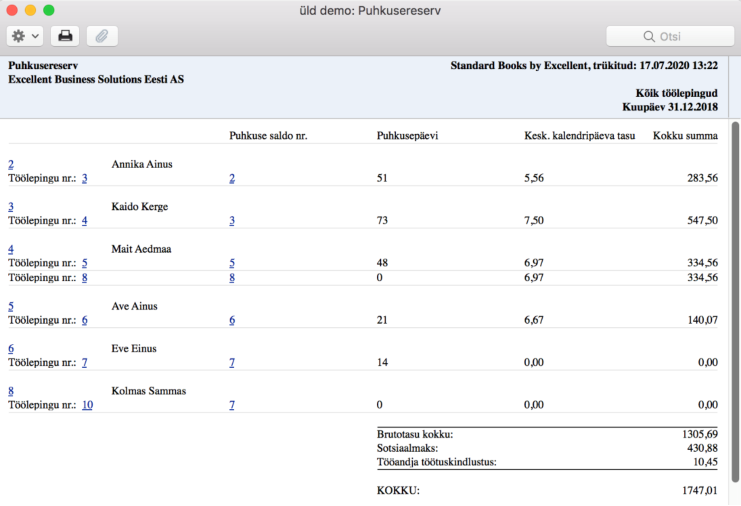Open Töölepingu nr. 4 contract link

pos(85,221)
